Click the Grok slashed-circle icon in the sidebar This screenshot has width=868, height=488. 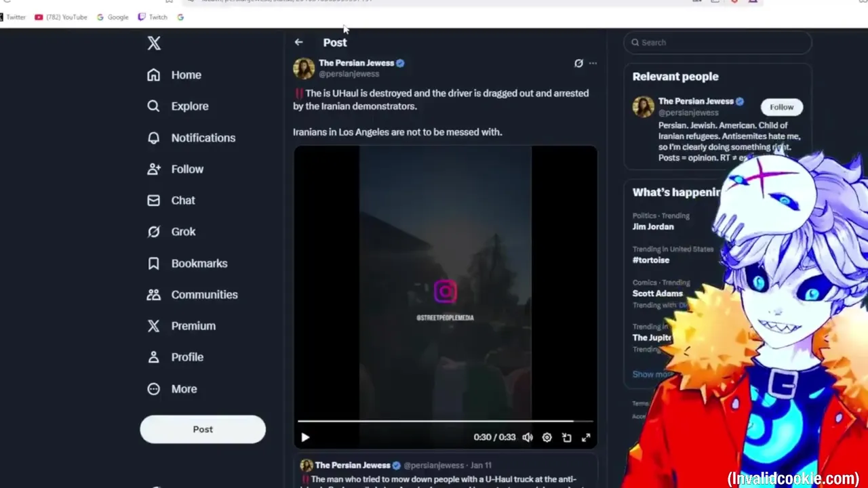[154, 231]
